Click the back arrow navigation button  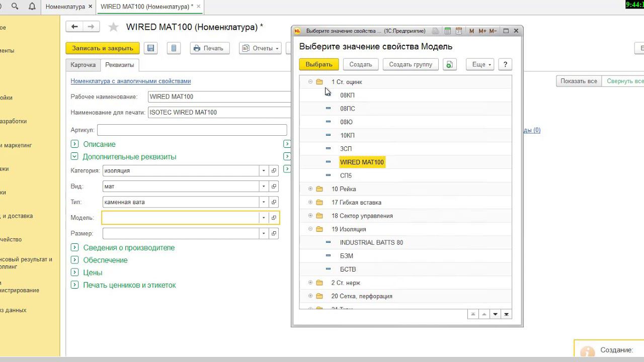tap(74, 27)
